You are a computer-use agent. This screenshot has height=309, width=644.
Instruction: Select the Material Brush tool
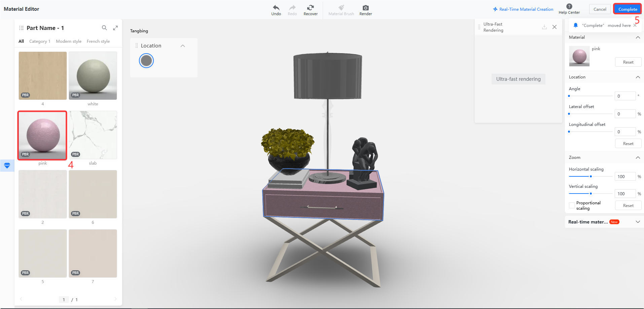click(x=341, y=10)
